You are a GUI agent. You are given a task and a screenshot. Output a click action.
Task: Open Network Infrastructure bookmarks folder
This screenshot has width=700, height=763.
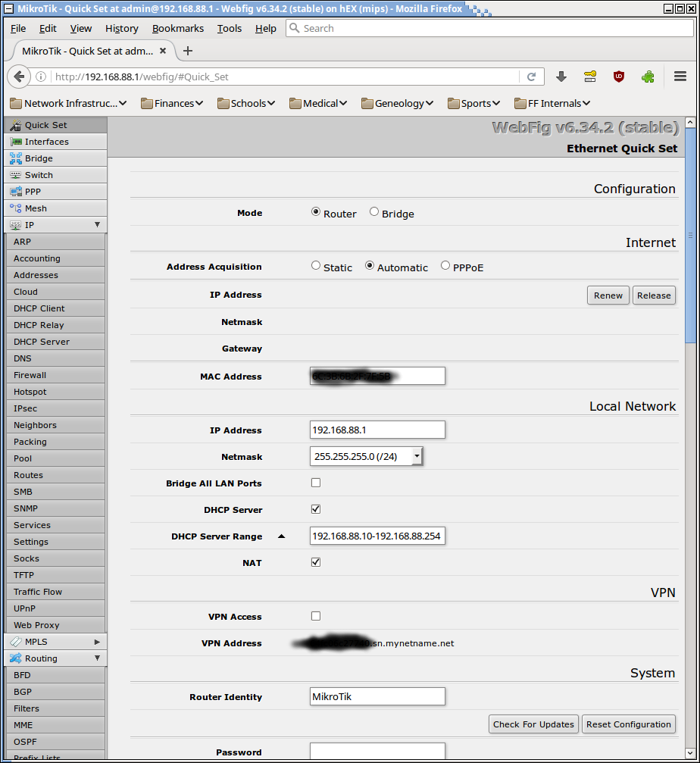pyautogui.click(x=68, y=103)
